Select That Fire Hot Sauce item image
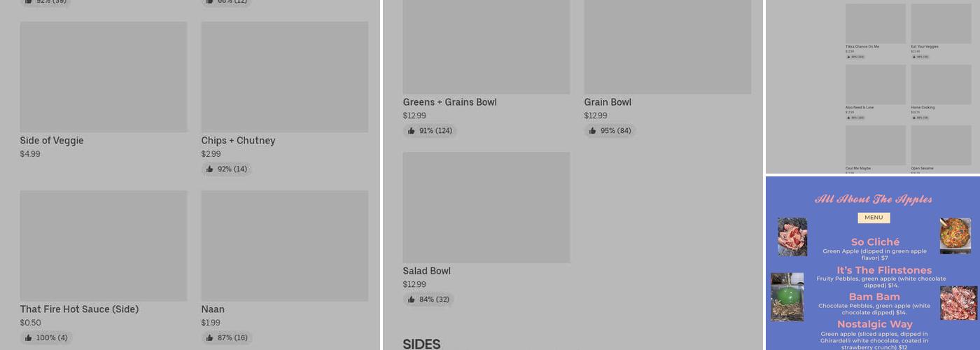980x350 pixels. pyautogui.click(x=104, y=246)
